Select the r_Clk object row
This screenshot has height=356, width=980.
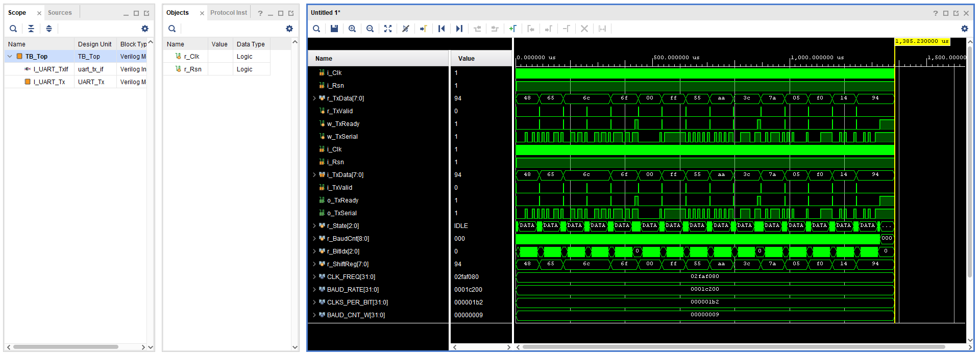click(216, 57)
